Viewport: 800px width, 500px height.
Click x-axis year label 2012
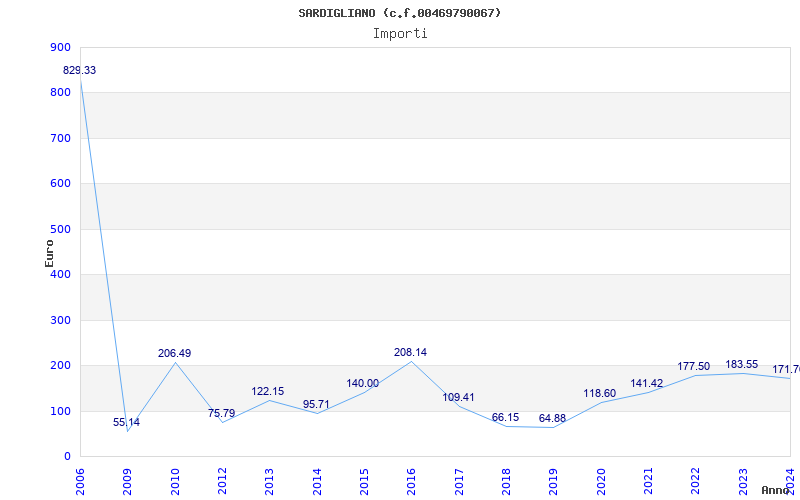tap(222, 481)
